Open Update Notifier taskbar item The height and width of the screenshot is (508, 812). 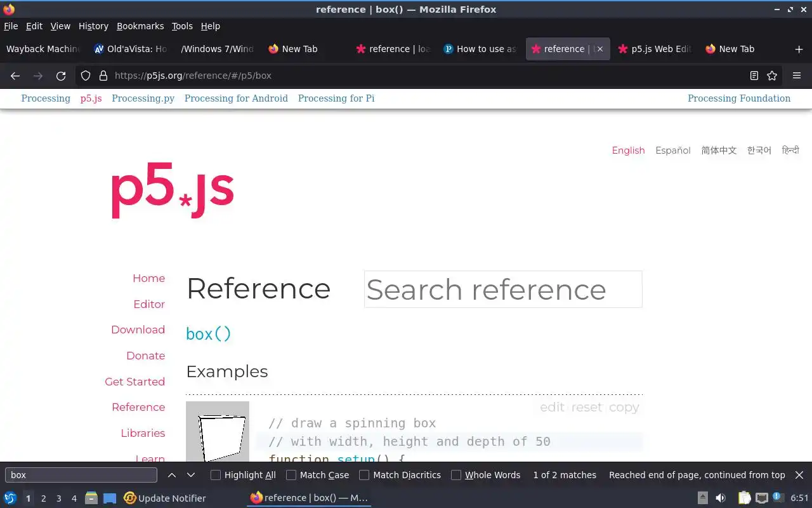pos(165,498)
